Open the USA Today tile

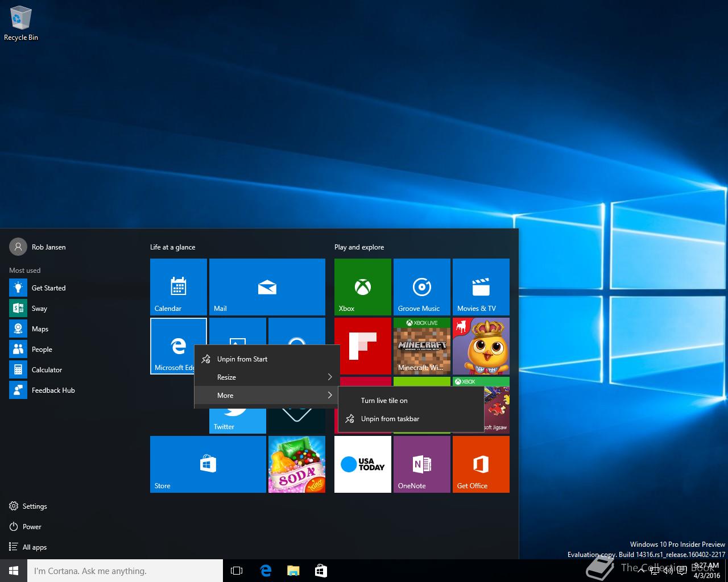coord(363,464)
